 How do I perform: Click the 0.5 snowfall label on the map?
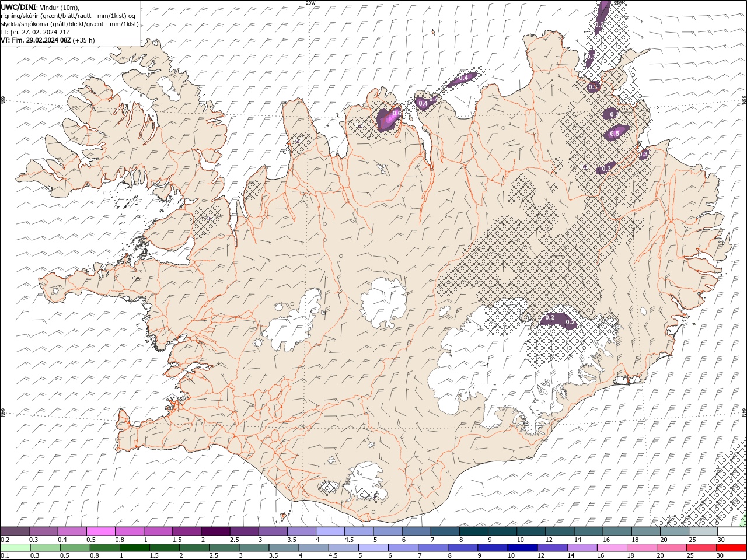pyautogui.click(x=615, y=134)
